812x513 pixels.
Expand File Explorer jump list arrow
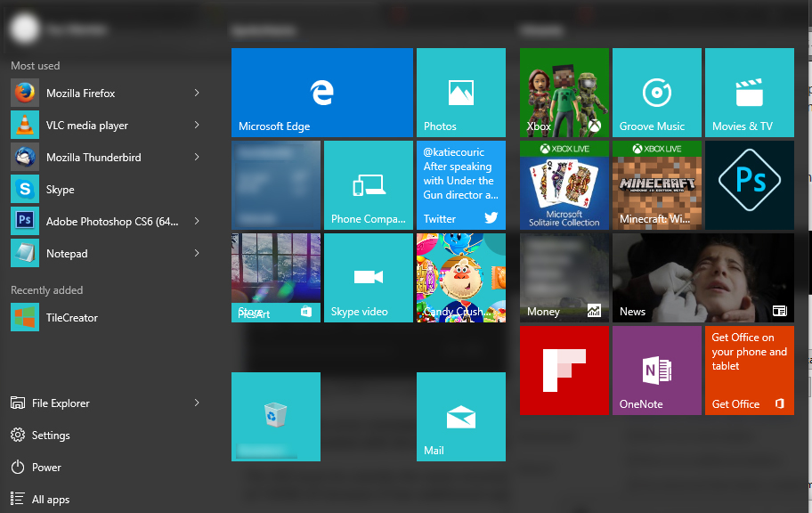point(197,403)
